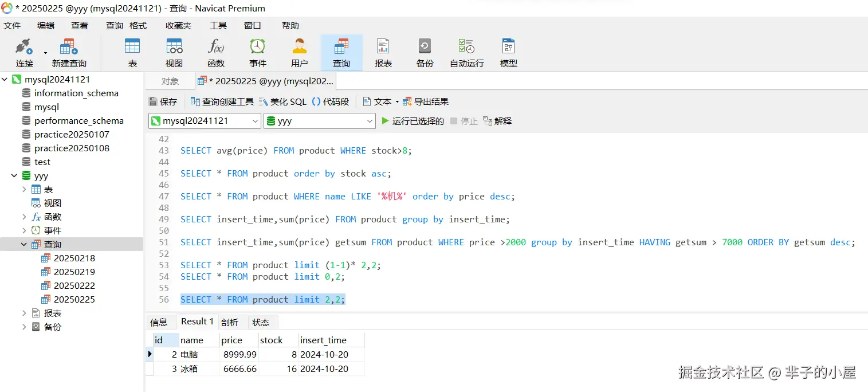
Task: Run the selection with 运行已选择的
Action: [x=413, y=121]
